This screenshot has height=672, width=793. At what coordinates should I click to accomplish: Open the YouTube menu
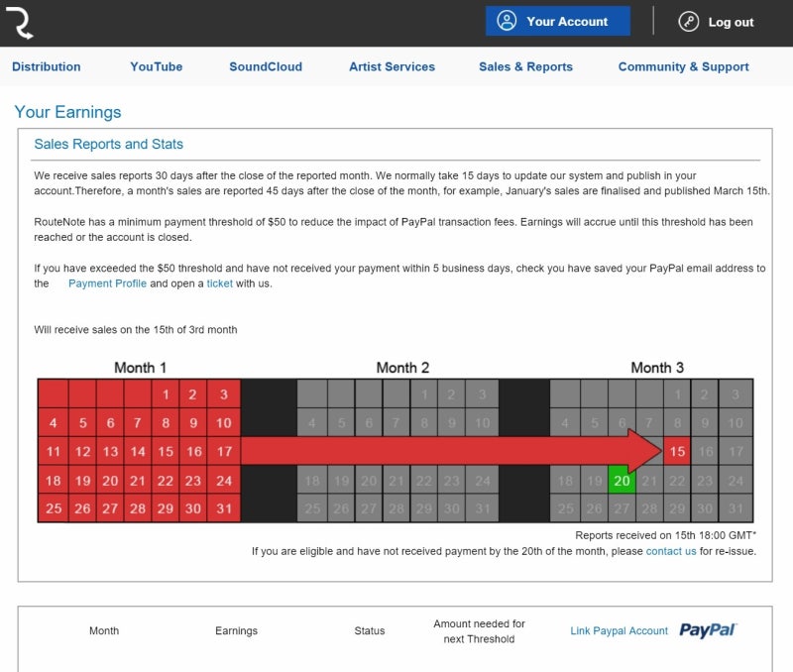tap(157, 66)
